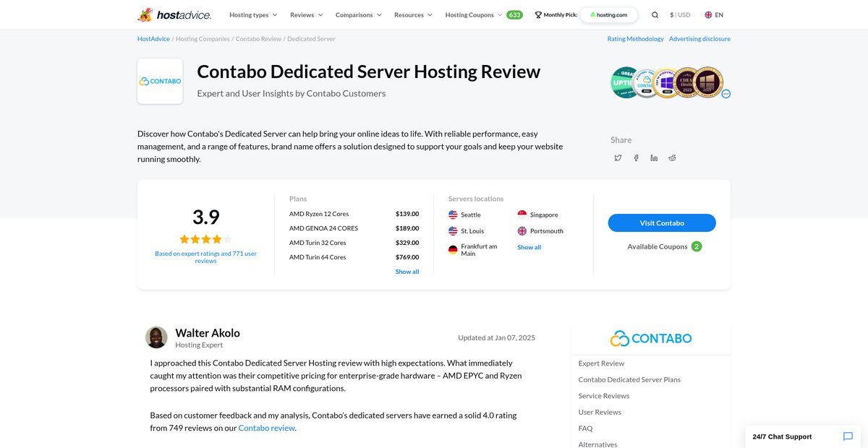Share on Facebook icon

point(636,158)
